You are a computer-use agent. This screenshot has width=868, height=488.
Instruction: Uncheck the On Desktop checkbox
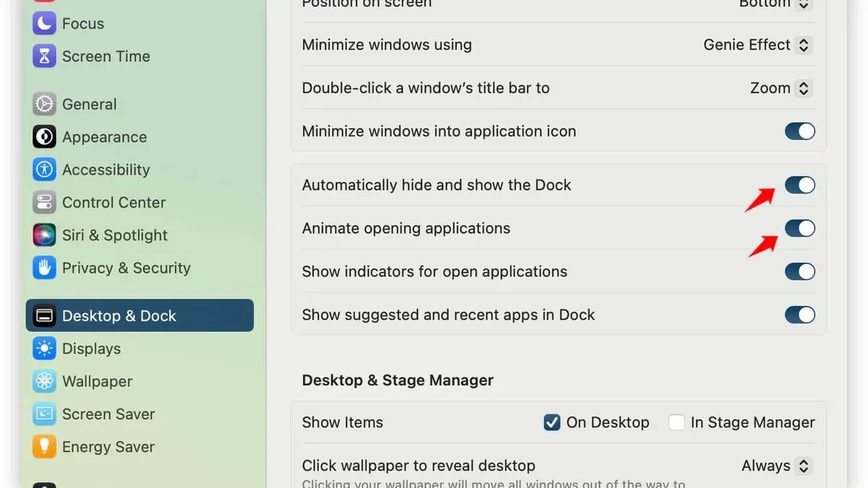click(552, 422)
